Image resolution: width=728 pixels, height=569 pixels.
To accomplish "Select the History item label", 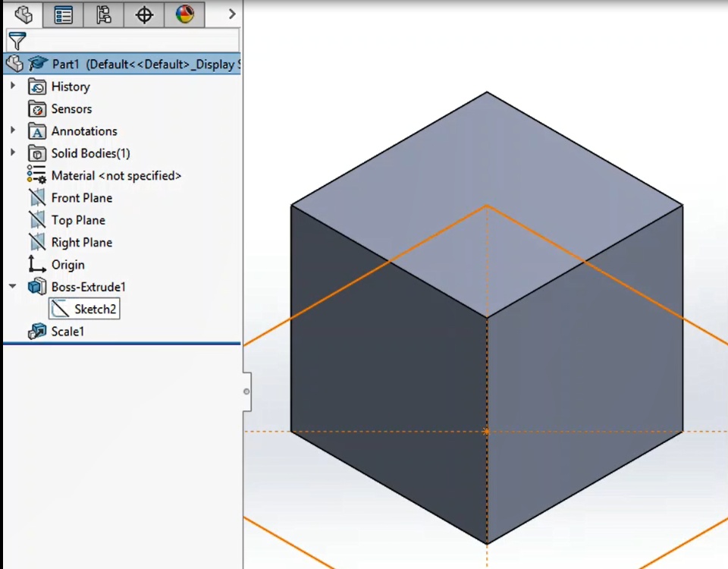I will (x=71, y=86).
